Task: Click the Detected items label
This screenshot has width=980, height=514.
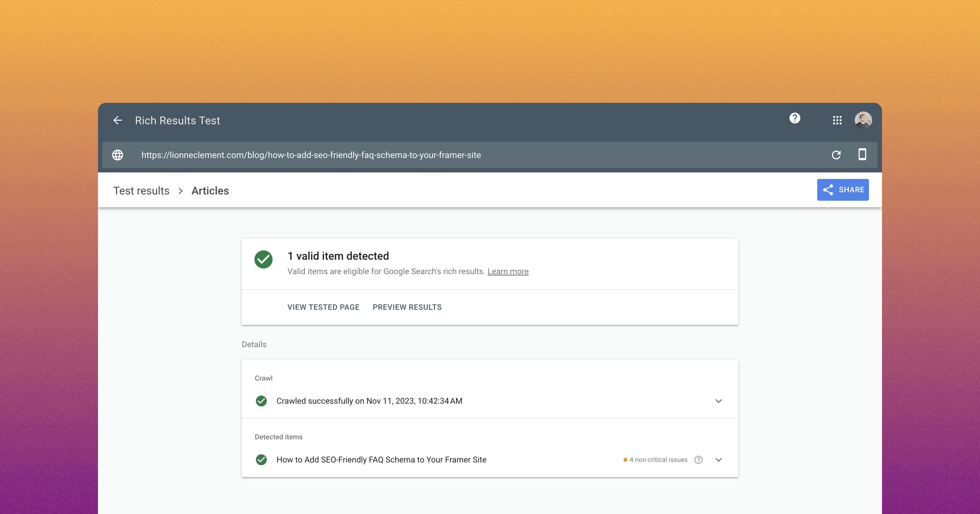Action: tap(278, 437)
